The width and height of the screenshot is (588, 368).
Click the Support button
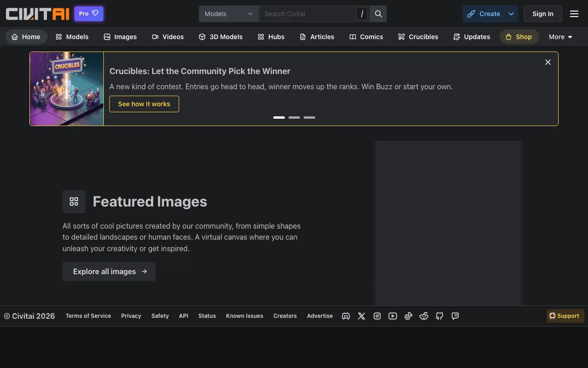tap(565, 316)
